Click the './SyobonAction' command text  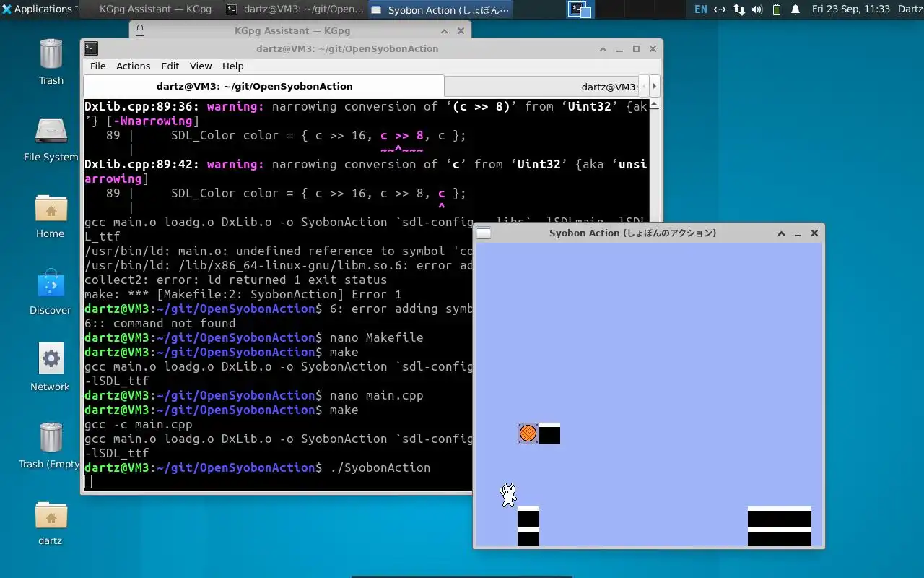point(380,467)
